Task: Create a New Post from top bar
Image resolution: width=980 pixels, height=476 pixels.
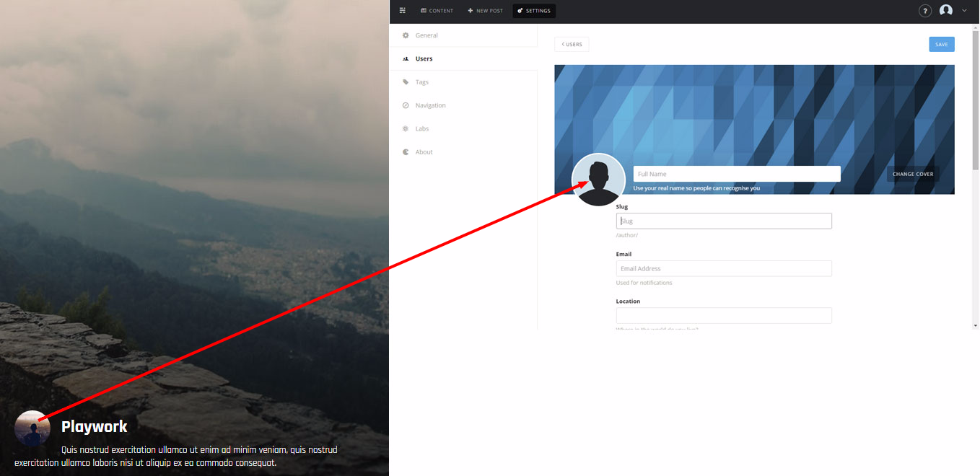Action: point(485,11)
